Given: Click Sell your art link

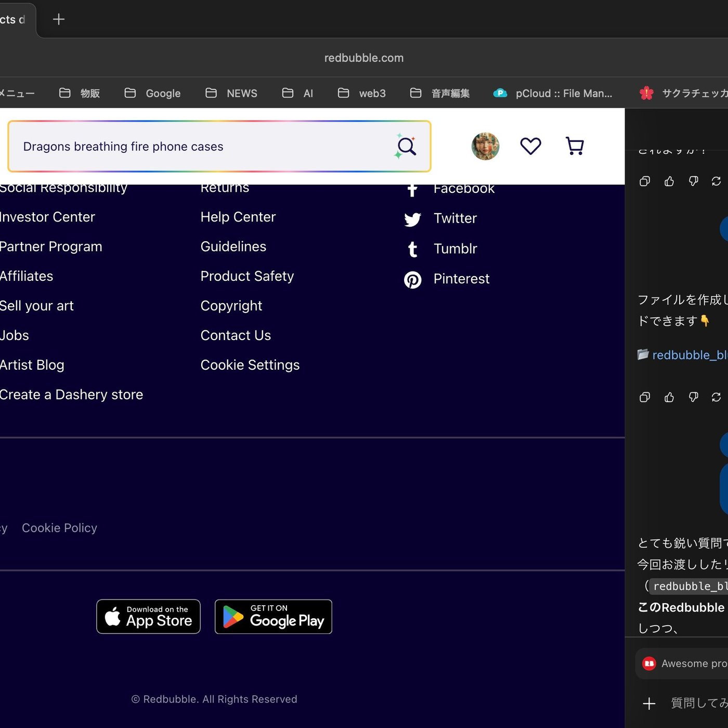Looking at the screenshot, I should click(36, 306).
